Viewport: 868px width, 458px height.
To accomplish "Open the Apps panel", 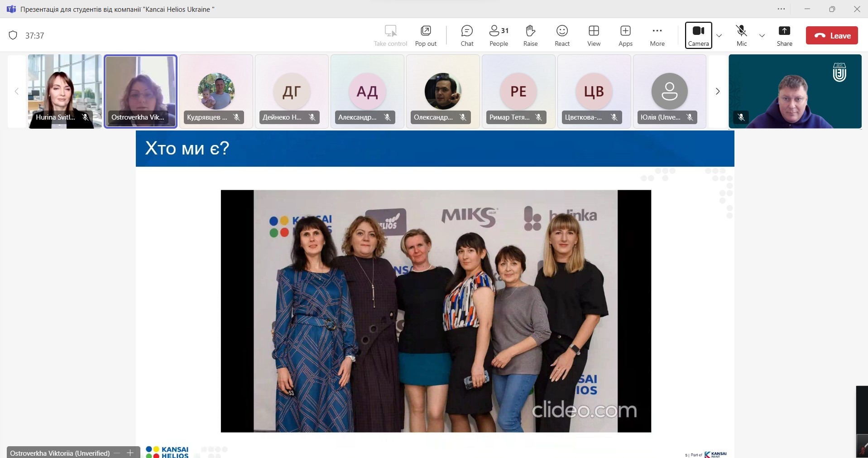I will (625, 35).
